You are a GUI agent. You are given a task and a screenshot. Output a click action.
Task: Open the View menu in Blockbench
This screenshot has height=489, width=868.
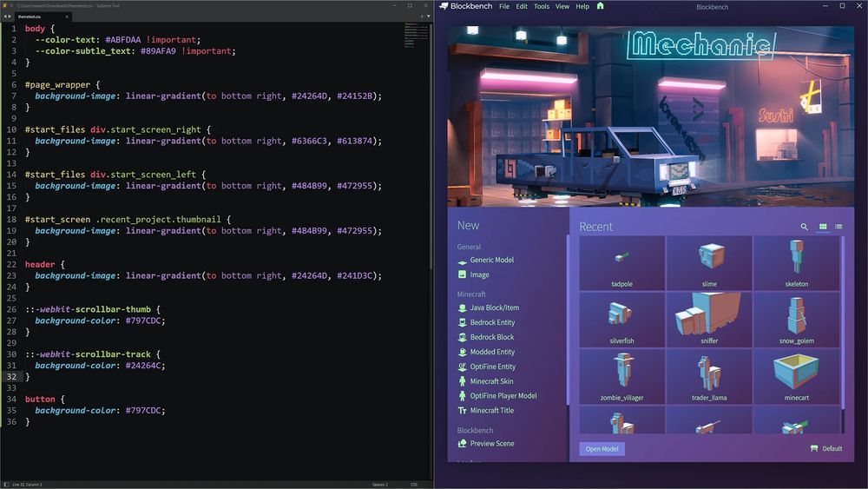pos(562,7)
